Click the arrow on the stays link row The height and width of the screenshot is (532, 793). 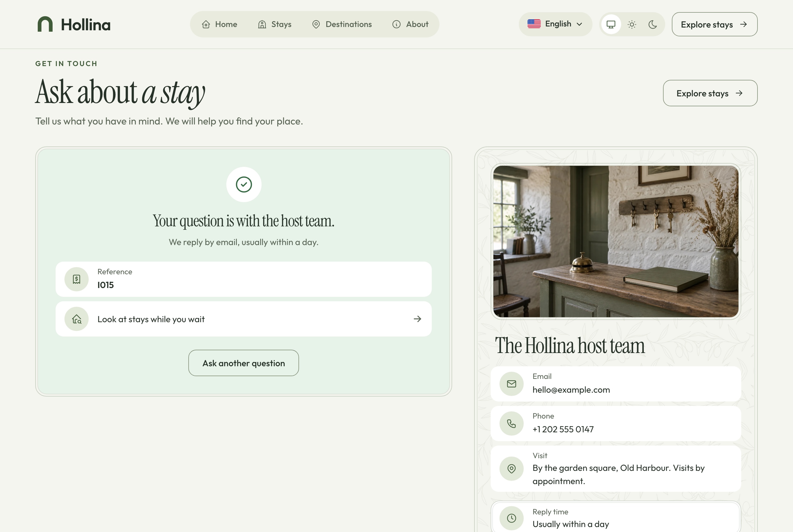coord(417,319)
